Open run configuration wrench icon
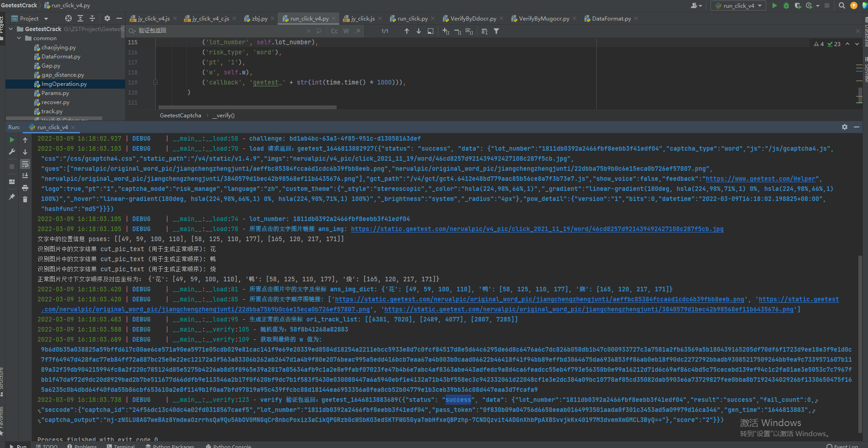 [12, 152]
